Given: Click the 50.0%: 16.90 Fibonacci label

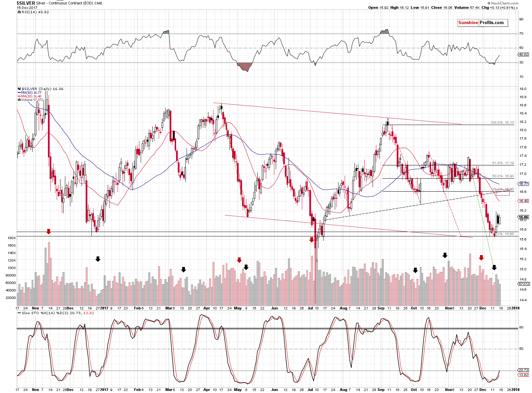Looking at the screenshot, I should click(503, 176).
